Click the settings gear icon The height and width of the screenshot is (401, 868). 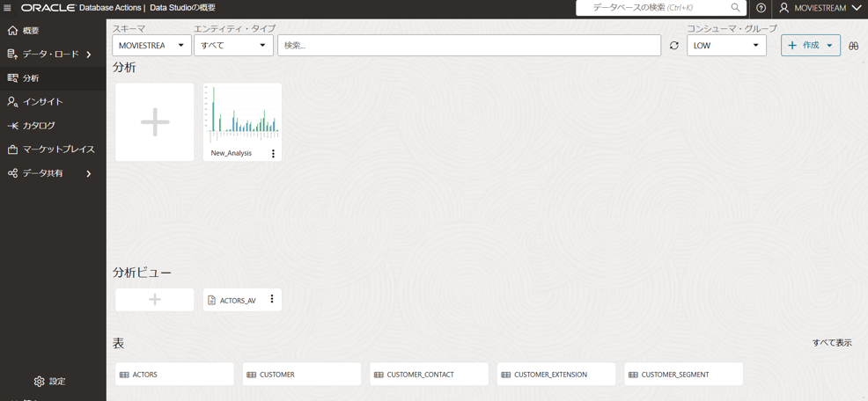(x=39, y=381)
